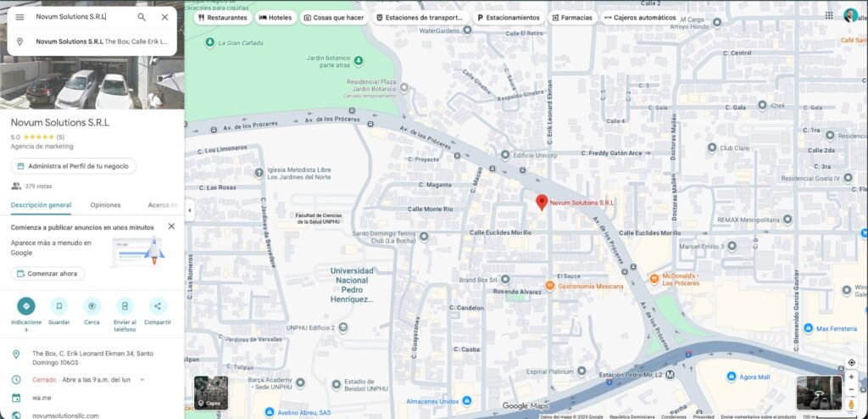Select the Residencial Plaza Jardín Botánico marker
This screenshot has height=419, width=868.
[x=404, y=88]
